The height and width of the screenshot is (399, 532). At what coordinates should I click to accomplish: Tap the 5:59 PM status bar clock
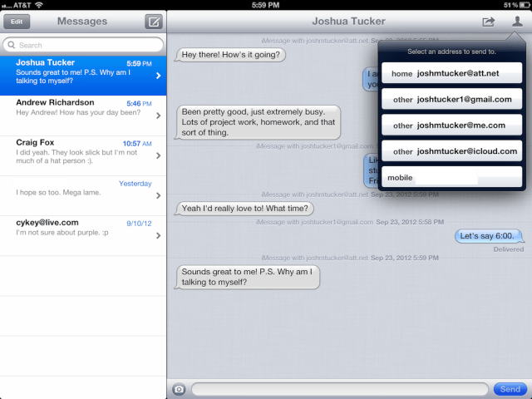266,5
